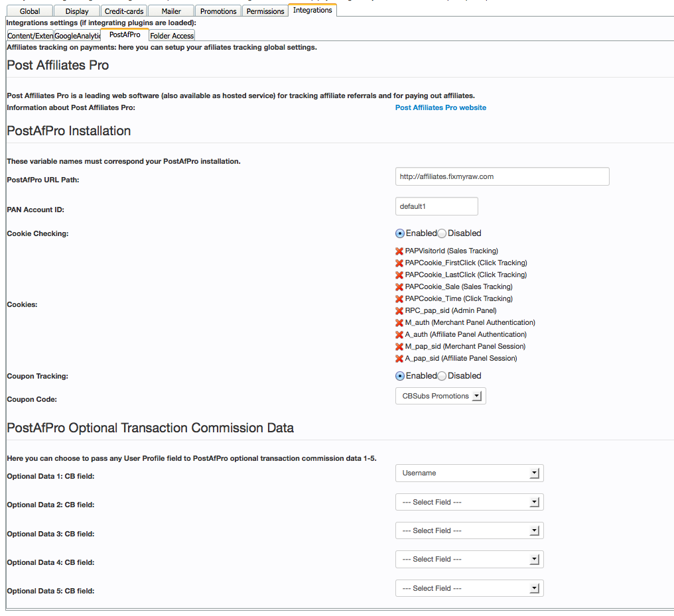Click the PAN Account ID field
The width and height of the screenshot is (674, 616).
tap(437, 206)
